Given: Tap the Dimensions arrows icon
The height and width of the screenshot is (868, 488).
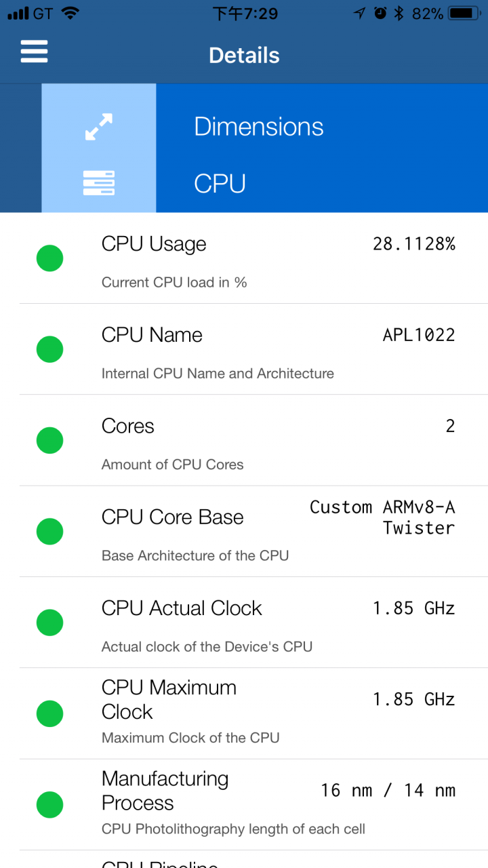Looking at the screenshot, I should pyautogui.click(x=99, y=127).
